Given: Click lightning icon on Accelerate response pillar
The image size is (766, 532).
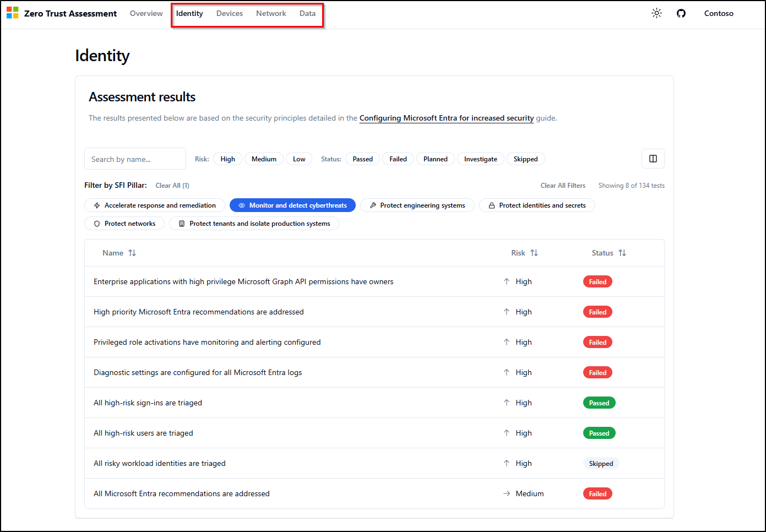Looking at the screenshot, I should tap(97, 205).
